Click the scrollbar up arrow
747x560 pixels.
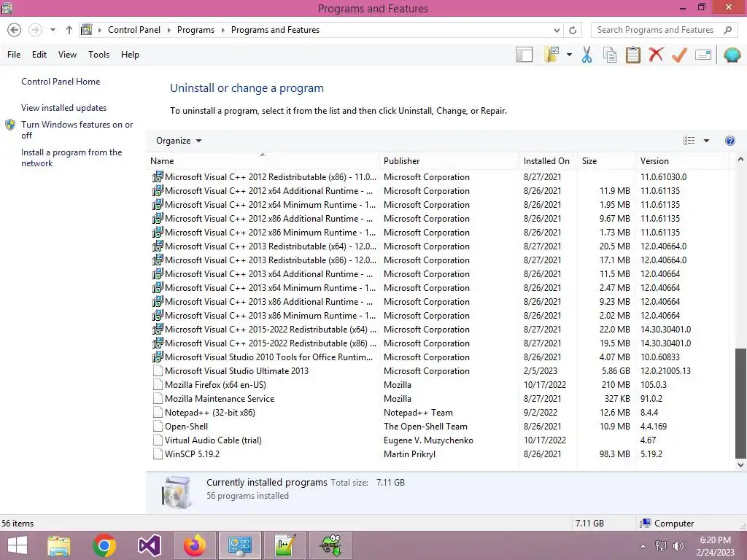pyautogui.click(x=740, y=160)
